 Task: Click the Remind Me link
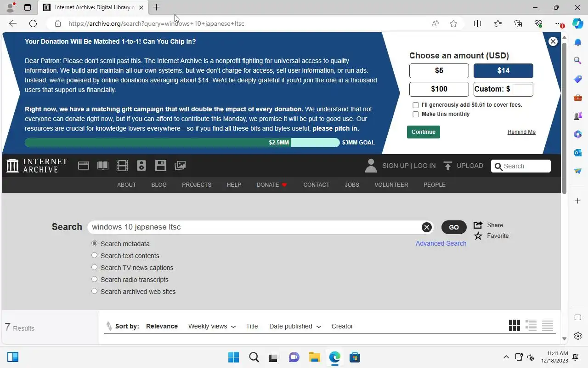521,132
